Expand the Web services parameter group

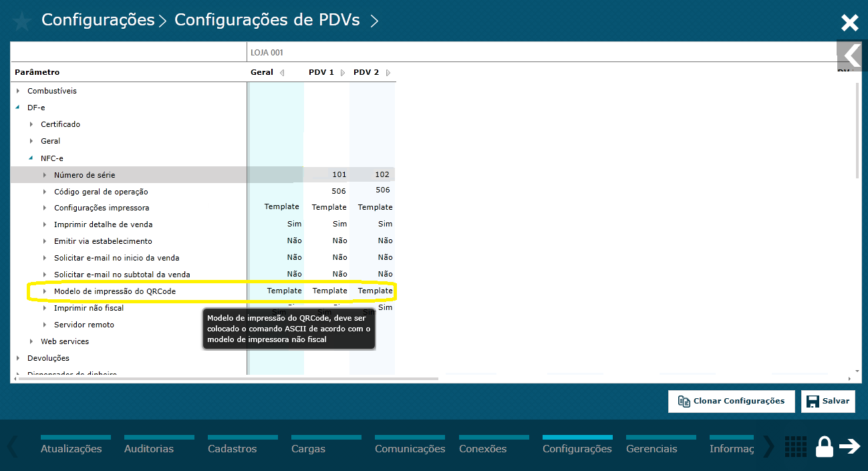pos(31,341)
